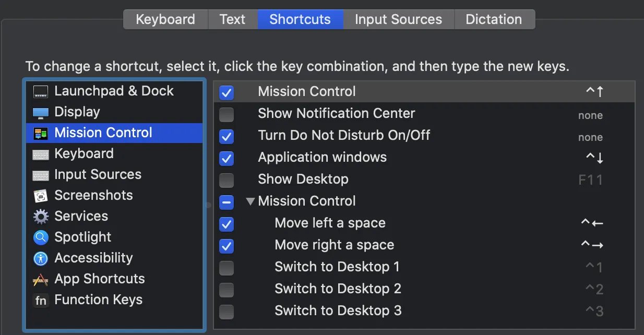This screenshot has height=335, width=644.
Task: Uncheck Turn Do Not Disturb On/Off
Action: [226, 136]
